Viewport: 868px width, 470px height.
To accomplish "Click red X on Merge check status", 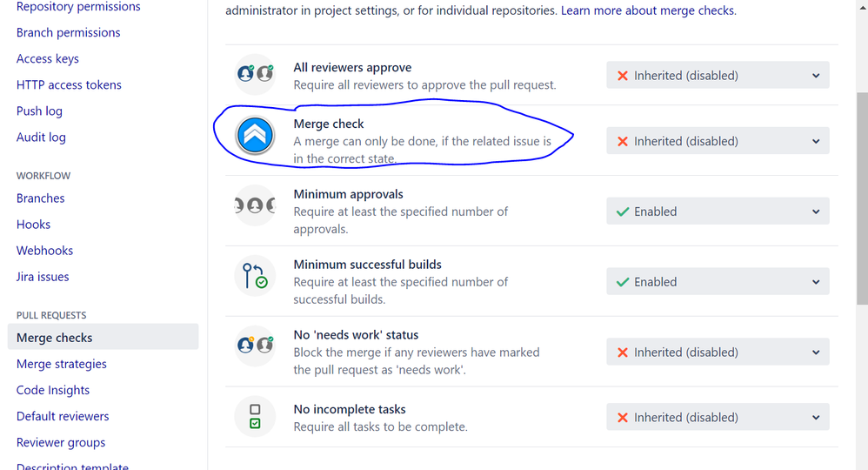I will 623,141.
